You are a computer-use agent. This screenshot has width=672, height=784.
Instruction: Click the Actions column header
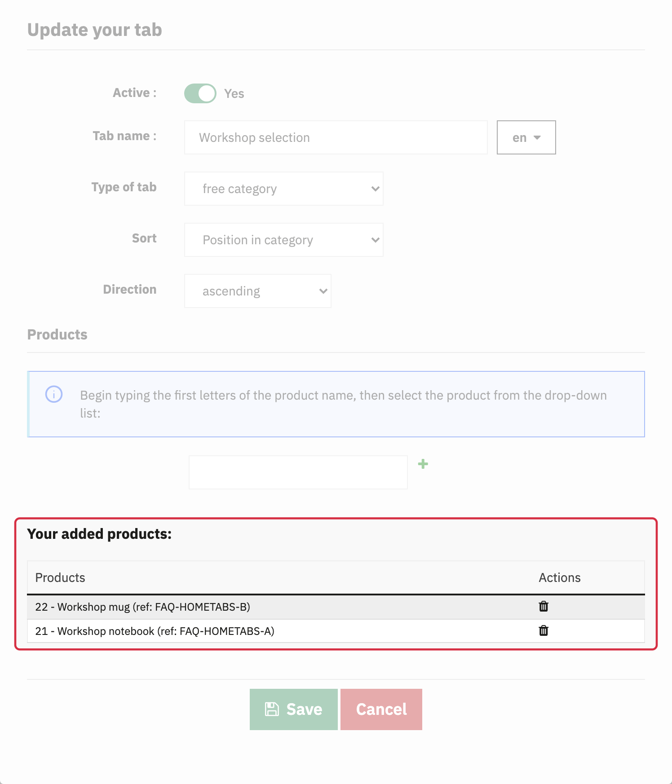pyautogui.click(x=560, y=577)
